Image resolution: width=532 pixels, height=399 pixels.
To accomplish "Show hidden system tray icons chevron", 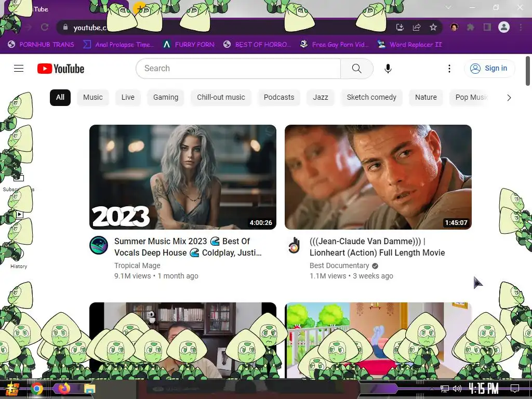I will pyautogui.click(x=432, y=389).
